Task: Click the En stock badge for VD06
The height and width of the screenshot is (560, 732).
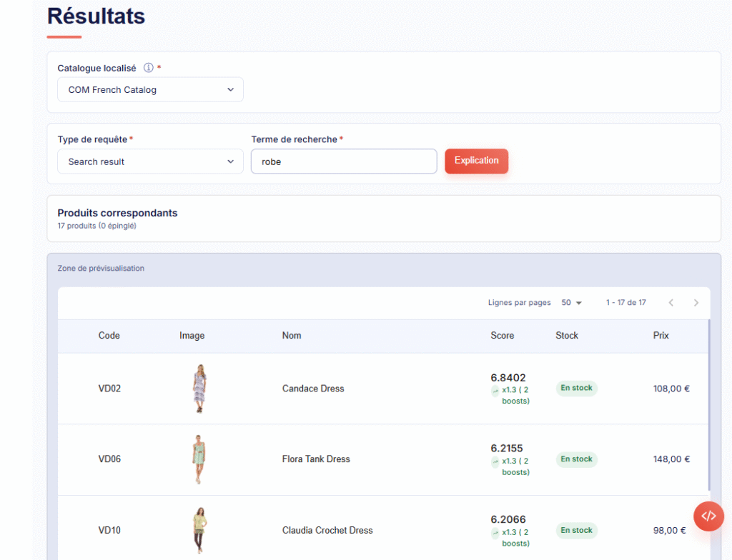Action: [576, 459]
